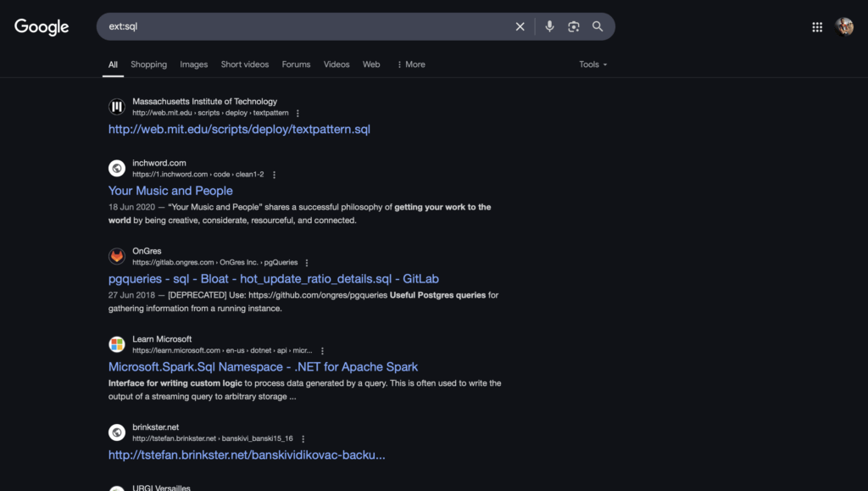
Task: Click the 27 Jun 2018 snippet date
Action: tap(131, 295)
